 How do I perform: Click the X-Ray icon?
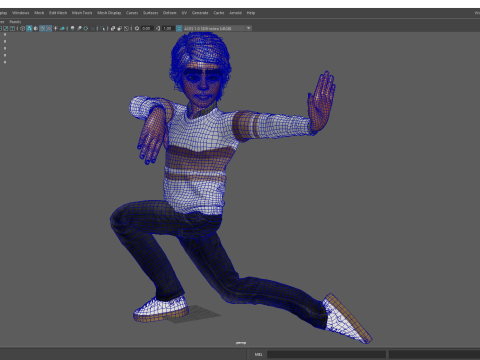[113, 28]
